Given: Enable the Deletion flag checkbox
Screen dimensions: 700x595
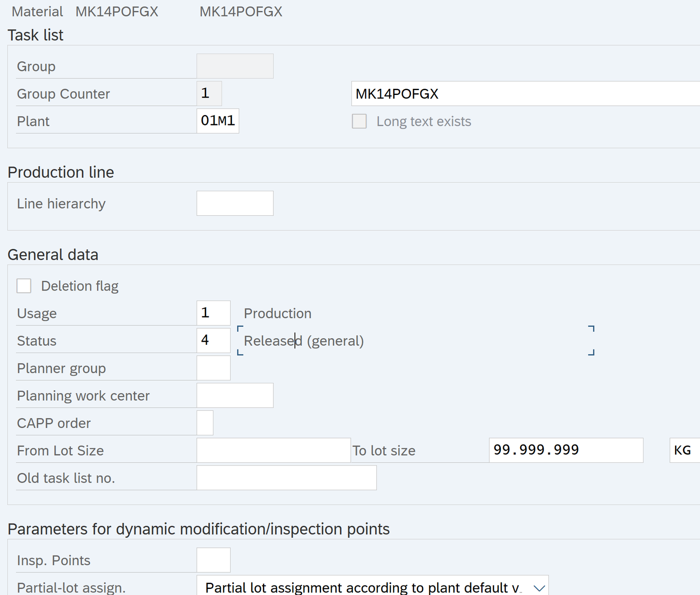Looking at the screenshot, I should pos(24,286).
